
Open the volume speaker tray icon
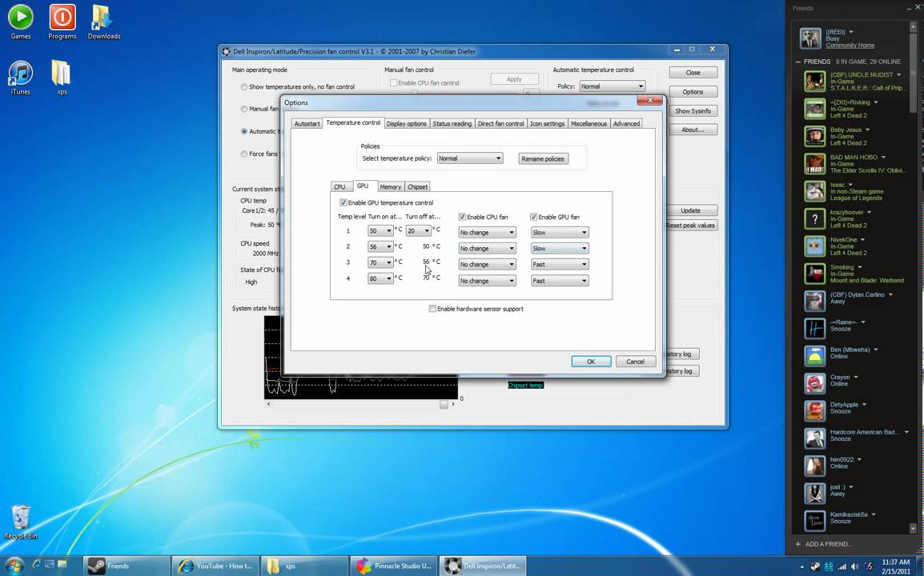point(854,566)
